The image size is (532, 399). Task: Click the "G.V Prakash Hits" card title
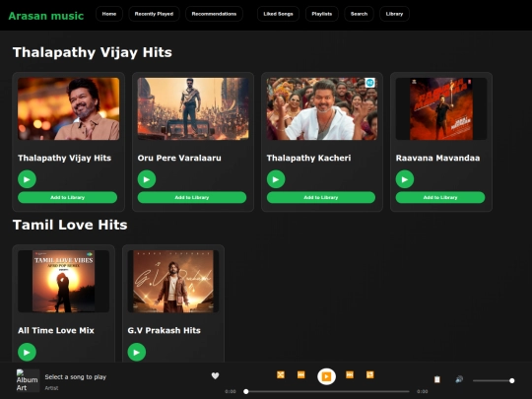(x=164, y=330)
